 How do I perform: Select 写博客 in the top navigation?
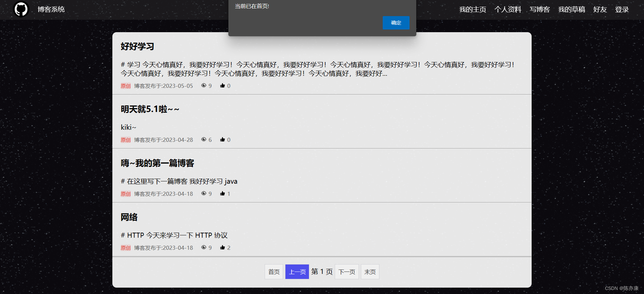(540, 9)
